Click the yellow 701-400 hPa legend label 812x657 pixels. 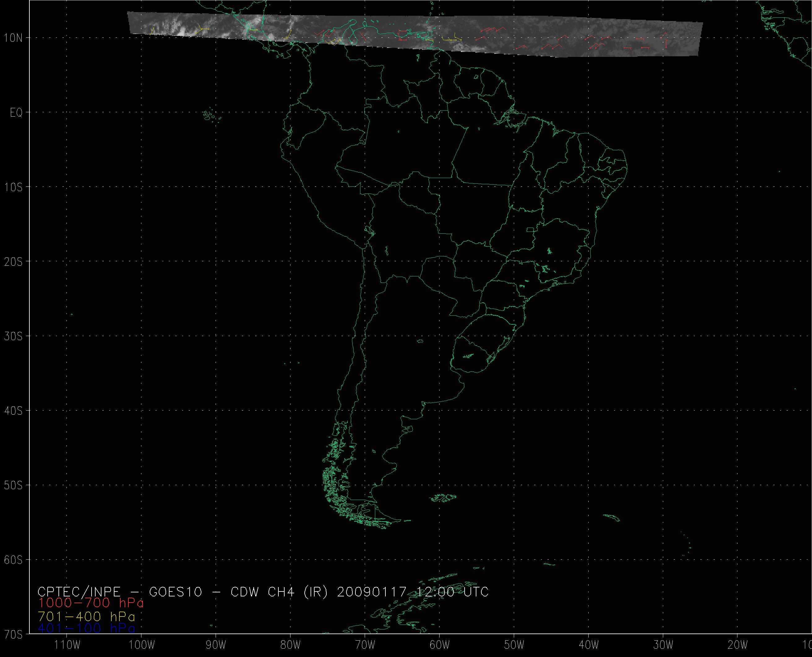[86, 616]
